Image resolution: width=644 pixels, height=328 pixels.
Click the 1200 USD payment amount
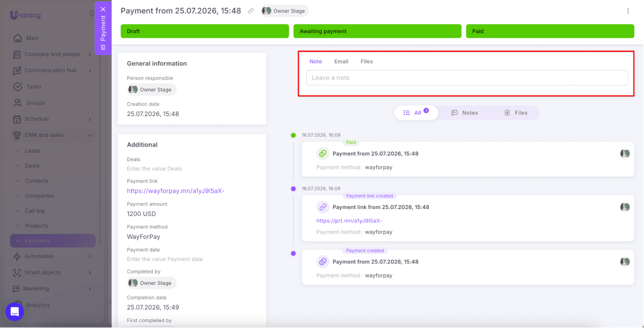[141, 214]
